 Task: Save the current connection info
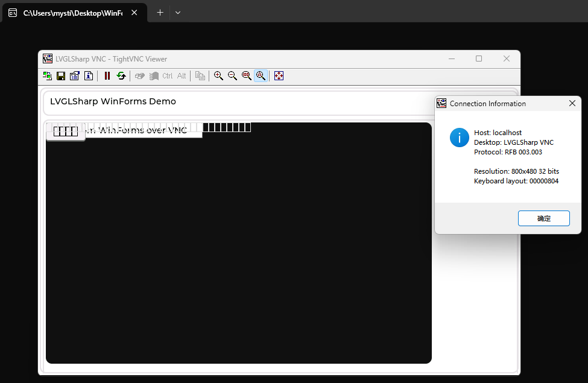tap(60, 75)
